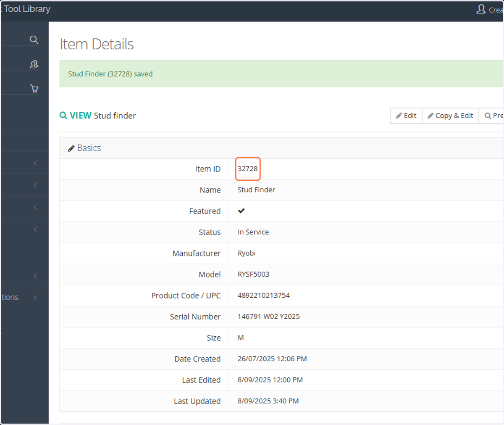
Task: Select the Manufacturer value Ryobi
Action: pos(247,253)
